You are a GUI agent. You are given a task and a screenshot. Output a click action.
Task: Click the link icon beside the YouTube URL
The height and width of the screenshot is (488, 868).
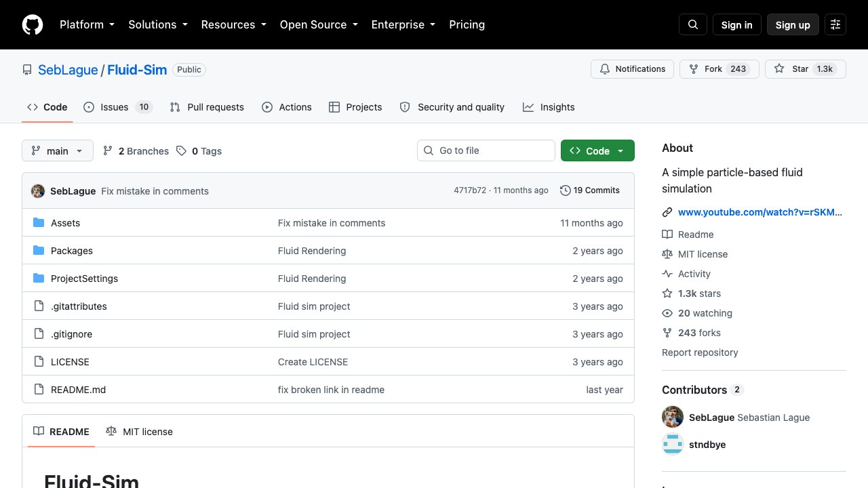point(667,212)
